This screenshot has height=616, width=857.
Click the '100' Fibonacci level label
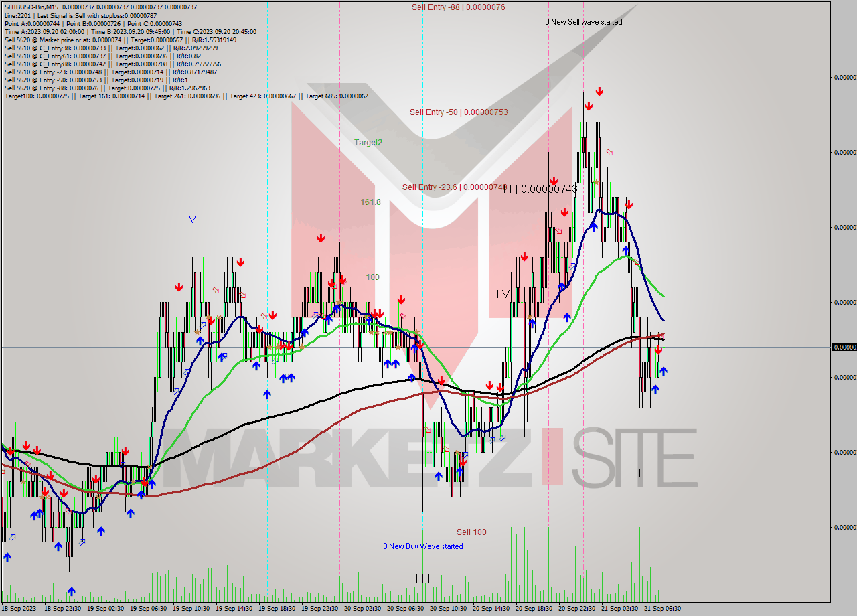pyautogui.click(x=373, y=277)
